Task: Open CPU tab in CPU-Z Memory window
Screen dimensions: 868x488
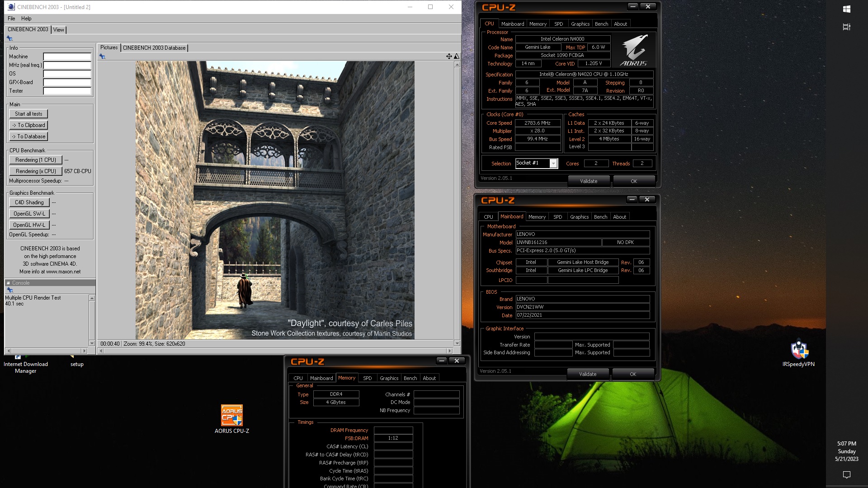Action: click(298, 378)
